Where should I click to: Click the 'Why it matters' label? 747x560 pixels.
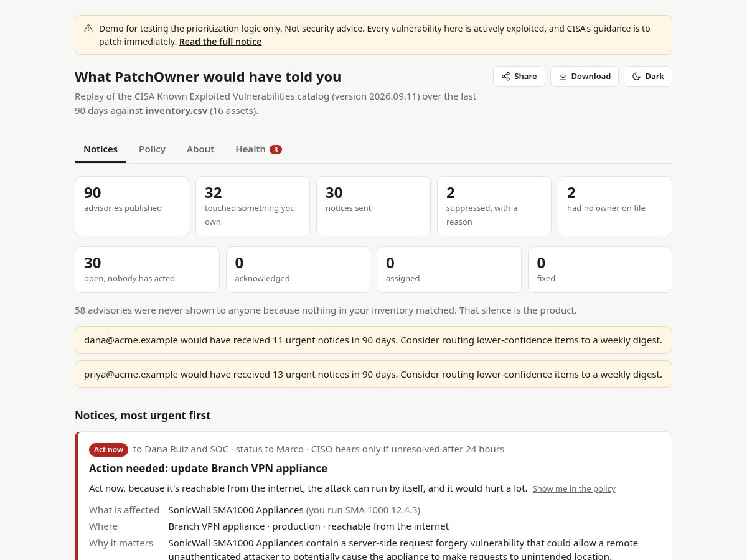121,543
